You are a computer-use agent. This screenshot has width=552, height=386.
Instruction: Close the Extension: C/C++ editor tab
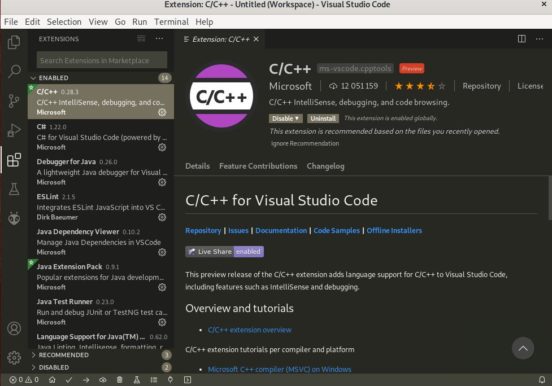[x=256, y=39]
